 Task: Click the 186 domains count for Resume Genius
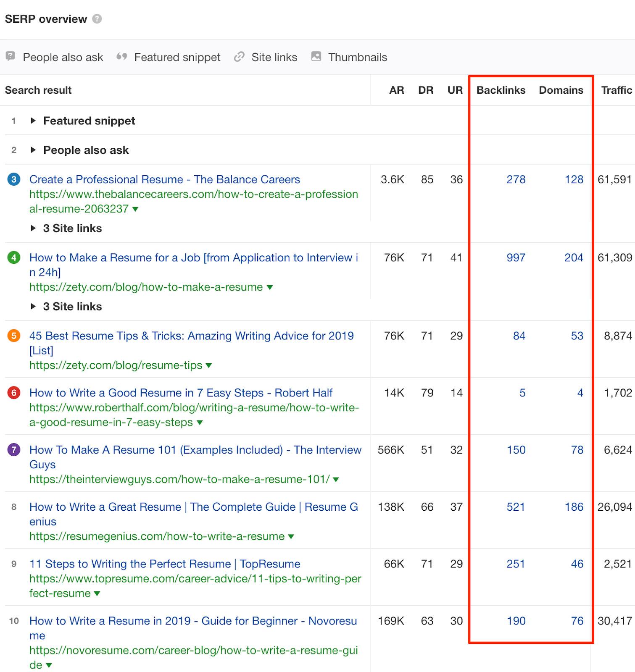[574, 507]
